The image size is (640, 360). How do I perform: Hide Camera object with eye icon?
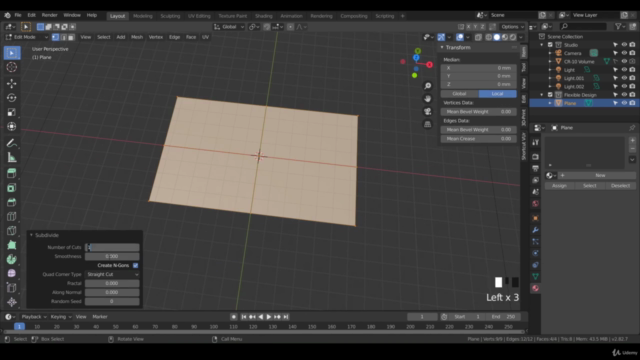point(624,53)
